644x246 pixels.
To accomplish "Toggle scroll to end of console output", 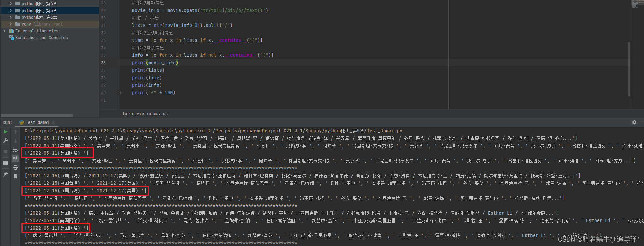I will (15, 159).
